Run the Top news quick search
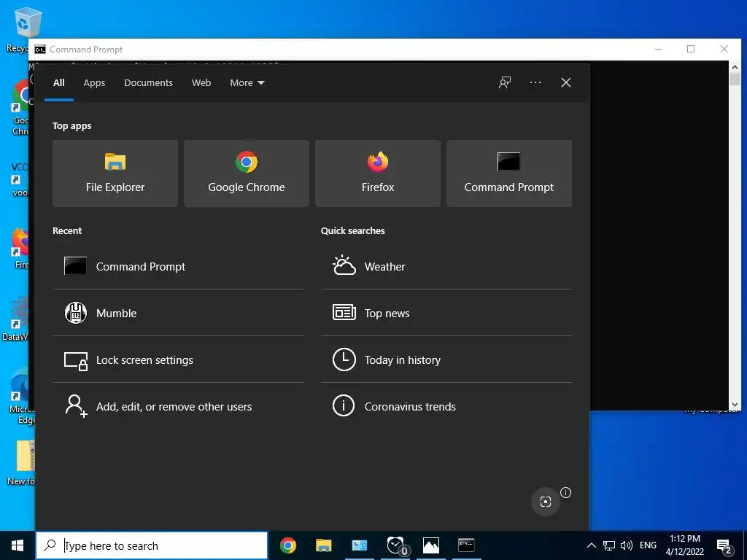 [446, 313]
